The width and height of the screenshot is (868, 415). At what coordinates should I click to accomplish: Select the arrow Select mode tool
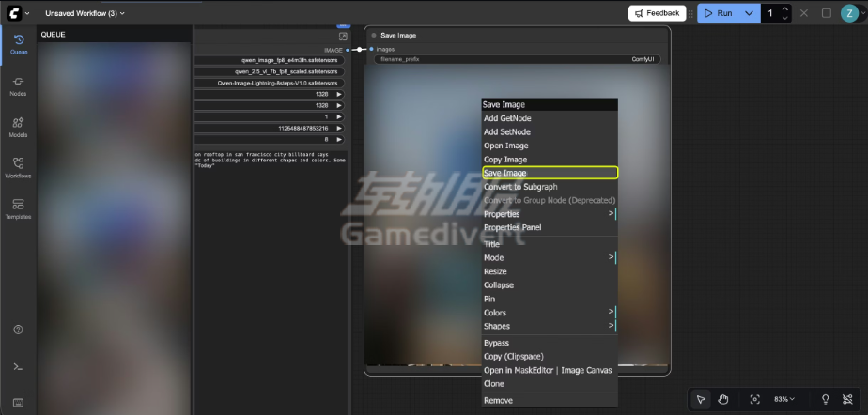pos(701,399)
